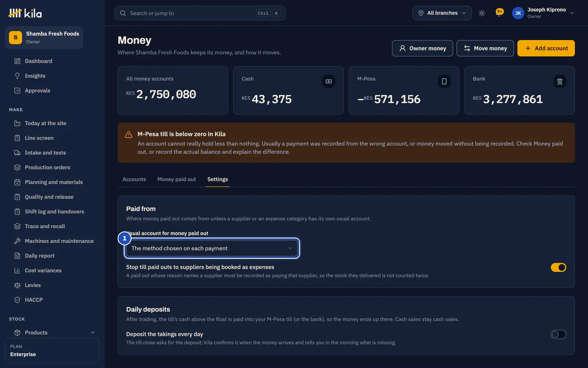Click the HACCP shield icon
The height and width of the screenshot is (368, 588).
[x=17, y=300]
